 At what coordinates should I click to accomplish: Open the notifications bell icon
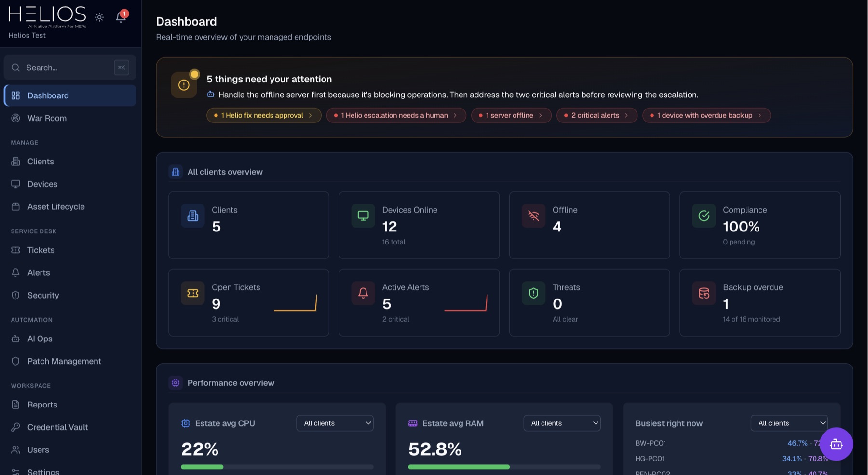click(x=121, y=17)
